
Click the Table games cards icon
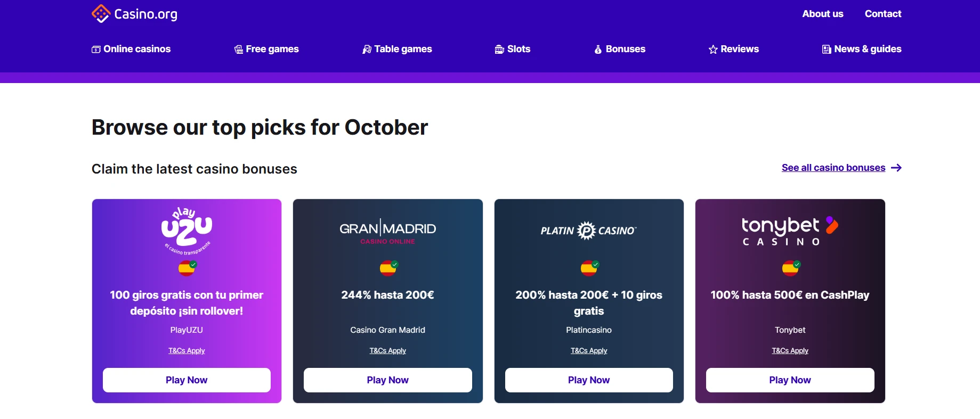367,50
